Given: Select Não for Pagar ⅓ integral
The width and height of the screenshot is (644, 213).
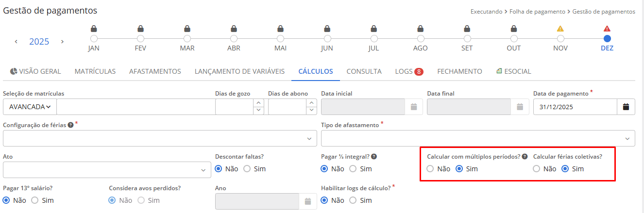Looking at the screenshot, I should point(324,169).
